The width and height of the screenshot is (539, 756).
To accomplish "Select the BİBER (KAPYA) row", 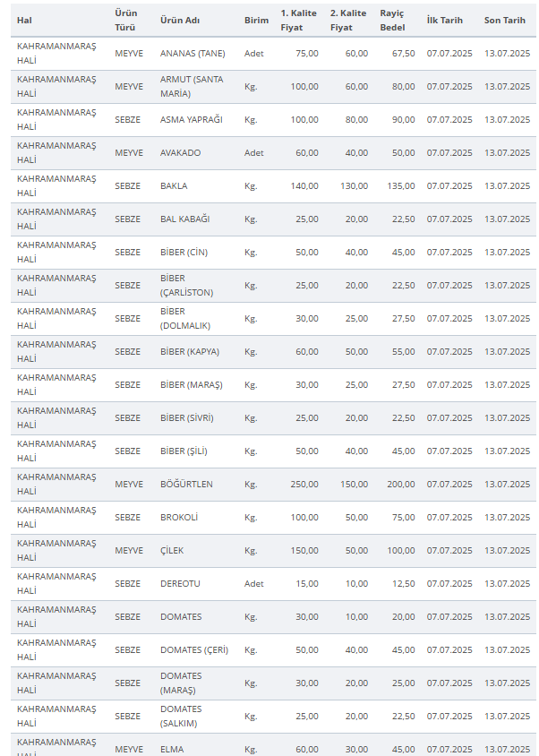I will (x=273, y=352).
